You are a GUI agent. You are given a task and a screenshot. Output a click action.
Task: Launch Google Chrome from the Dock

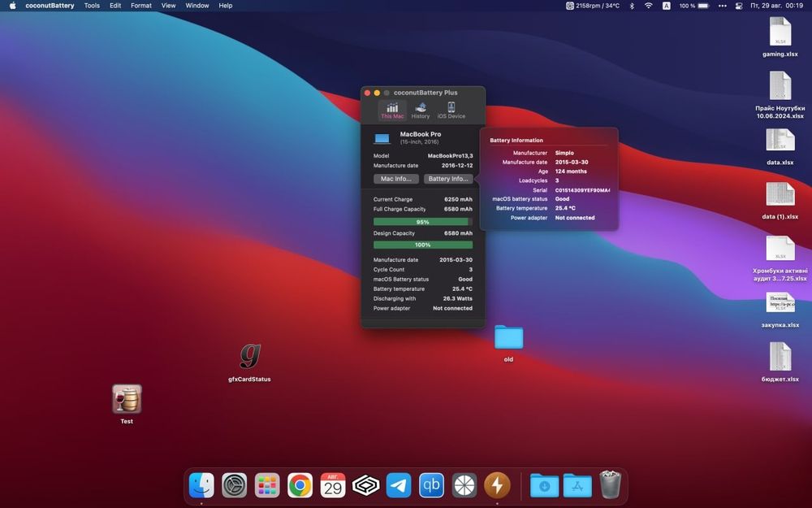click(x=300, y=486)
